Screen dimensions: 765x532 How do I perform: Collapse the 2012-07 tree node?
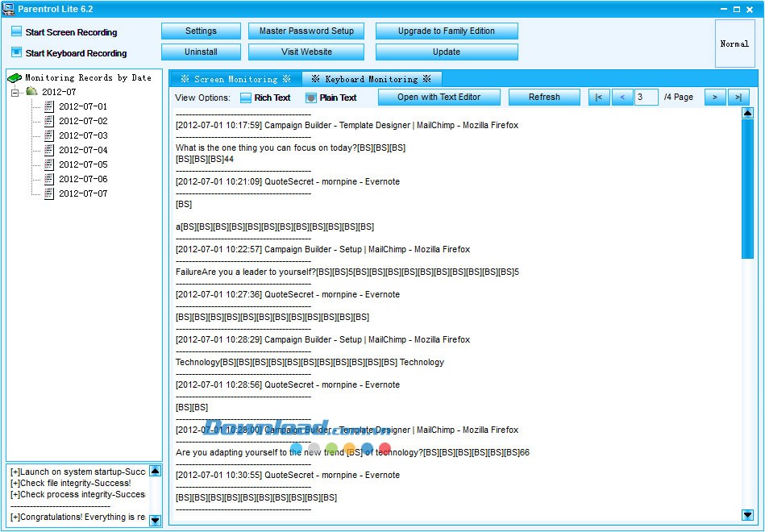(x=15, y=93)
